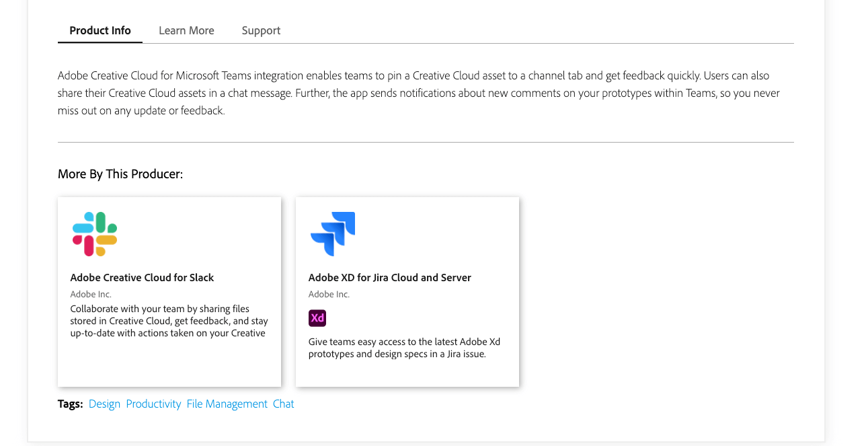Click the Jira logo icon

click(x=333, y=234)
